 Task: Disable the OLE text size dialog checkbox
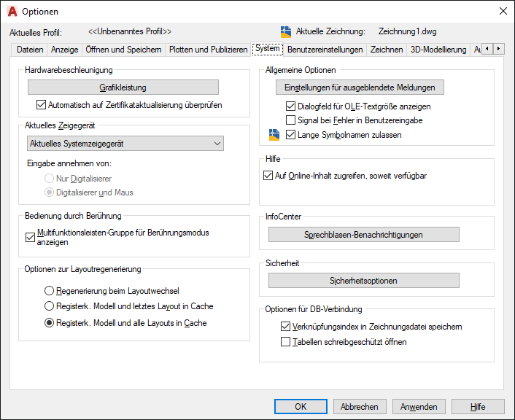(x=291, y=106)
